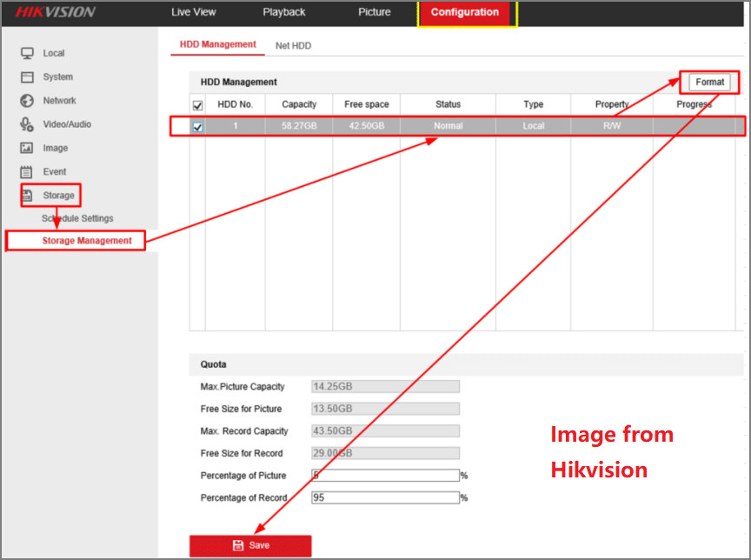Open Network settings in sidebar
Image resolution: width=751 pixels, height=560 pixels.
click(x=59, y=101)
